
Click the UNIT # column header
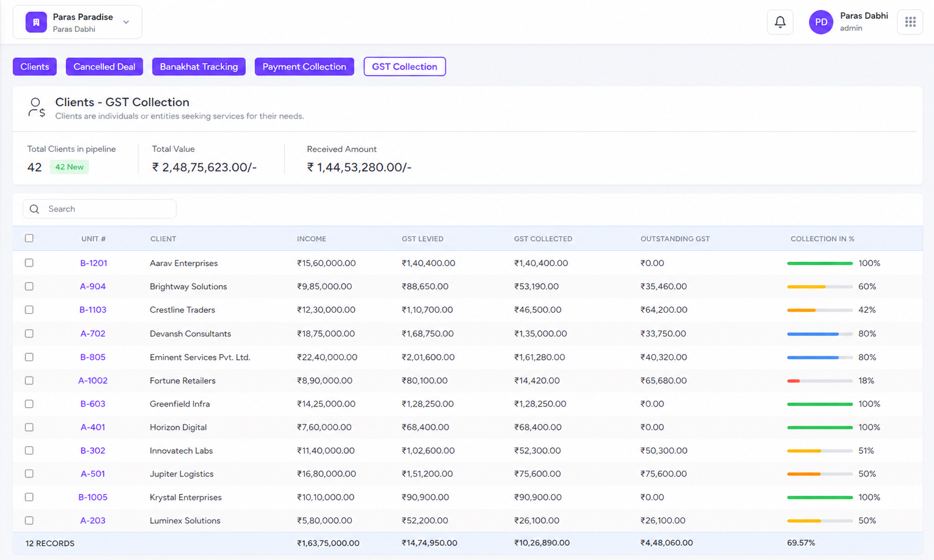(x=93, y=239)
